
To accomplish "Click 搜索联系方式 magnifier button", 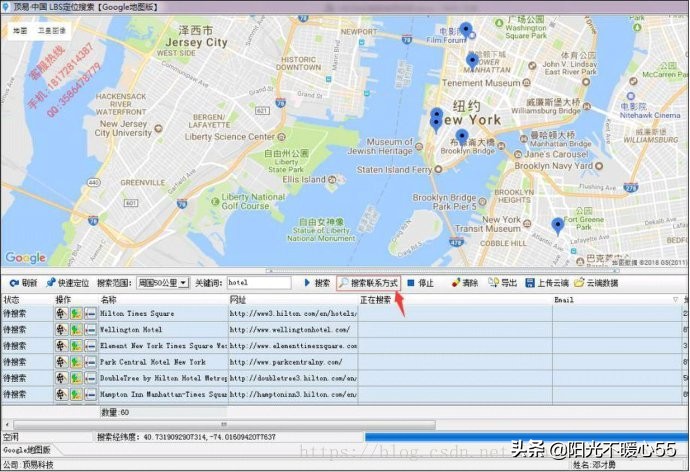I will 368,283.
